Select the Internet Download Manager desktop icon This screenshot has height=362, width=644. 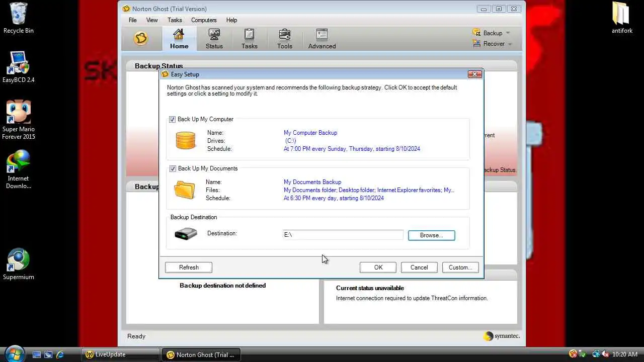click(18, 169)
